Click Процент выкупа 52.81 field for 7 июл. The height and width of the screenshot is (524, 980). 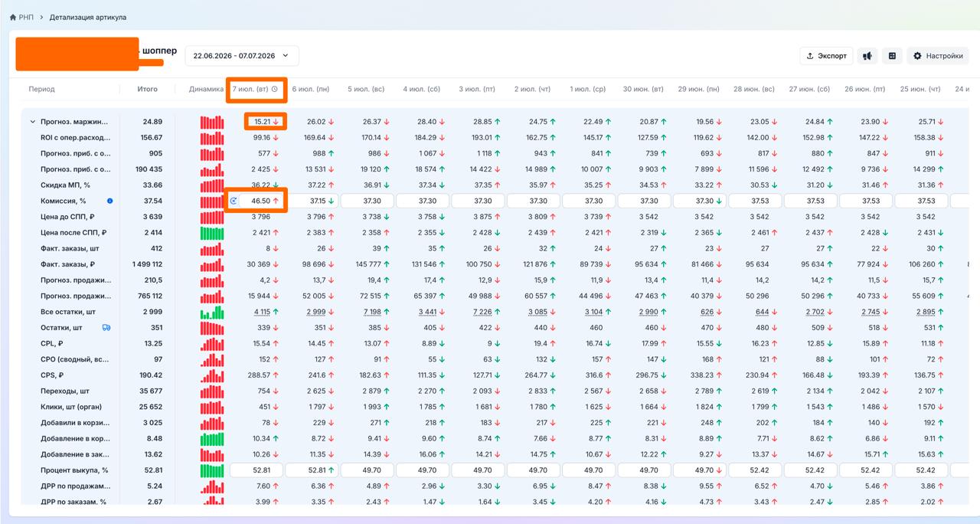tap(256, 470)
